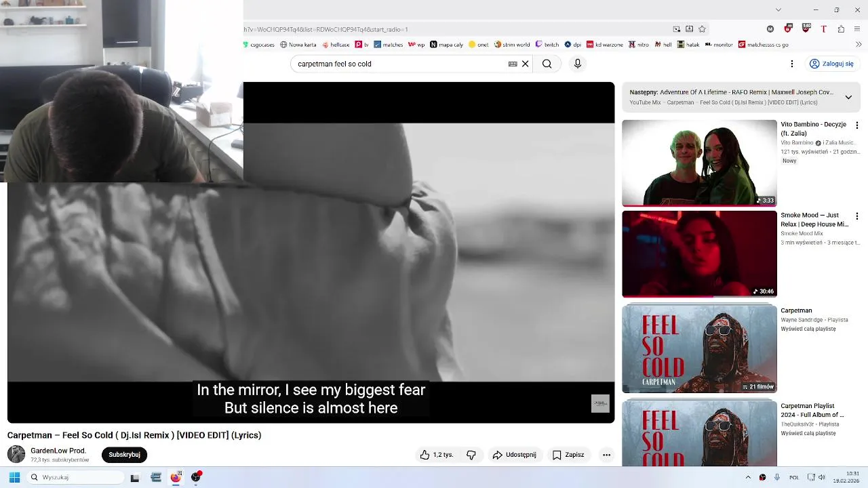The width and height of the screenshot is (868, 488).
Task: Open the Windows Start menu
Action: click(x=14, y=477)
